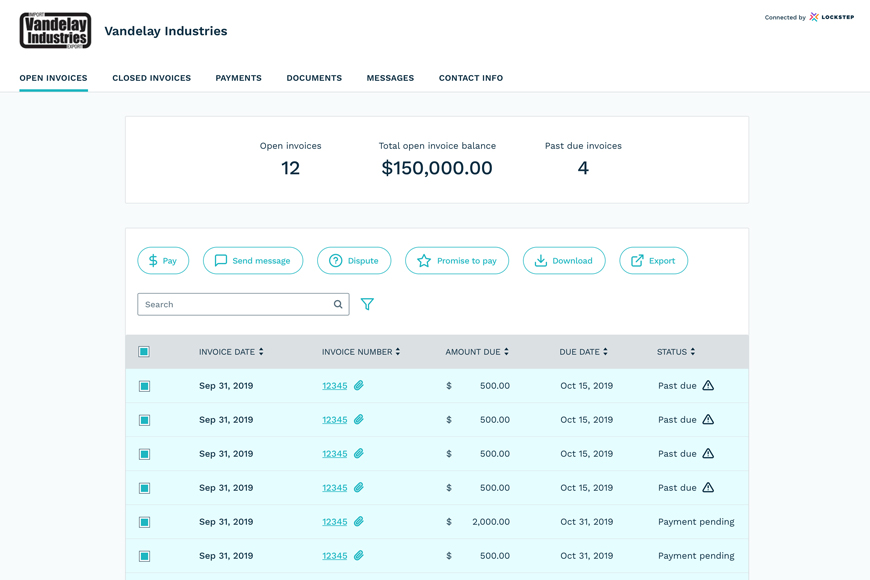The height and width of the screenshot is (580, 870).
Task: Click the Promise to pay button
Action: (457, 260)
